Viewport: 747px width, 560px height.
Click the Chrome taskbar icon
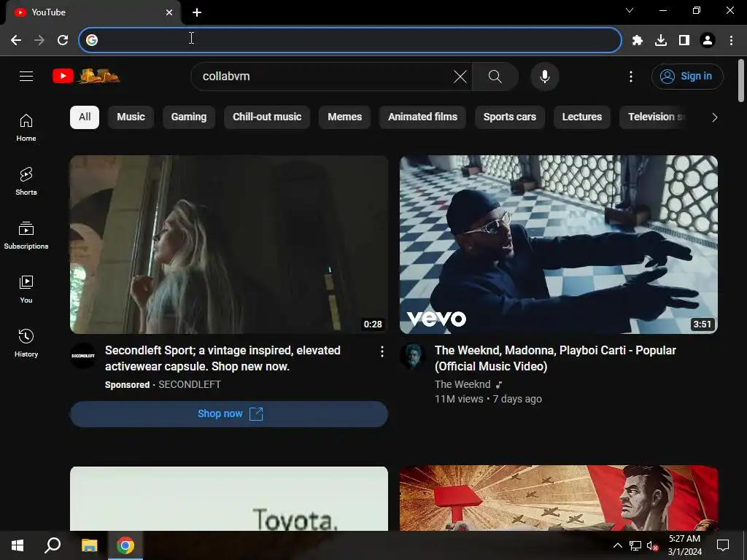125,545
